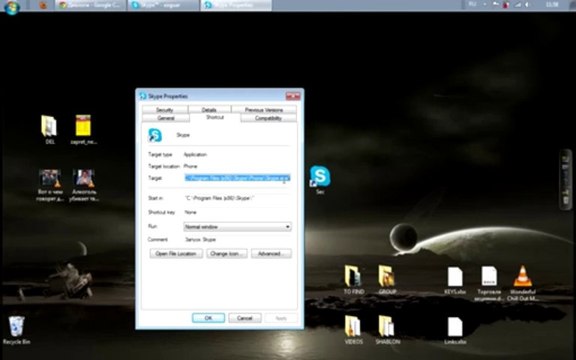The height and width of the screenshot is (360, 576).
Task: Open the GROUP folder
Action: pos(387,280)
